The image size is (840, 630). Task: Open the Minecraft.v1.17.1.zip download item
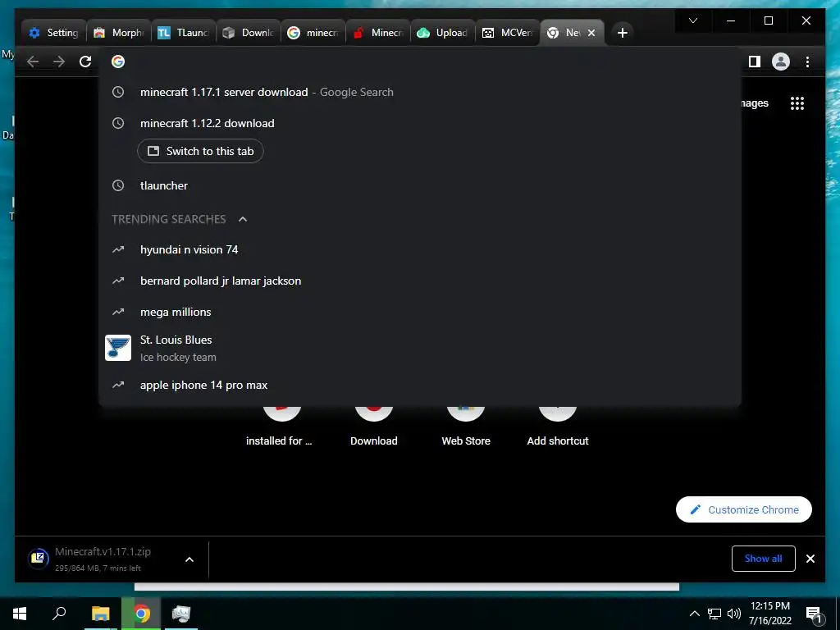tap(102, 559)
